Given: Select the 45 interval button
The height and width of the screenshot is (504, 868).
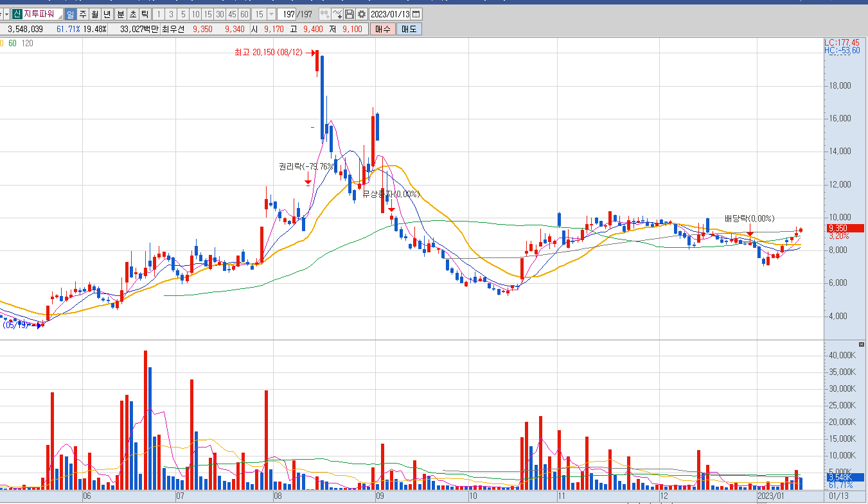Looking at the screenshot, I should [x=232, y=14].
